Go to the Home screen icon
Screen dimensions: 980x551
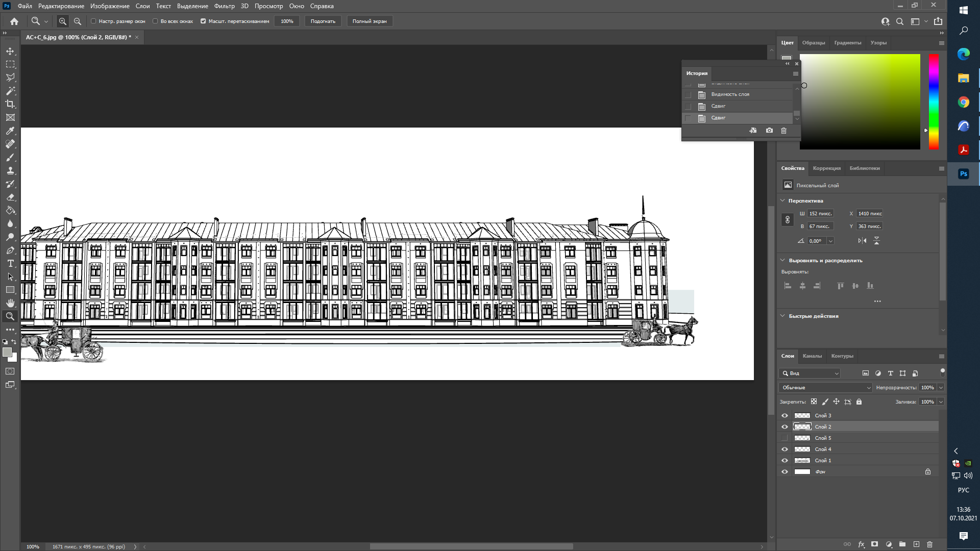[x=14, y=21]
